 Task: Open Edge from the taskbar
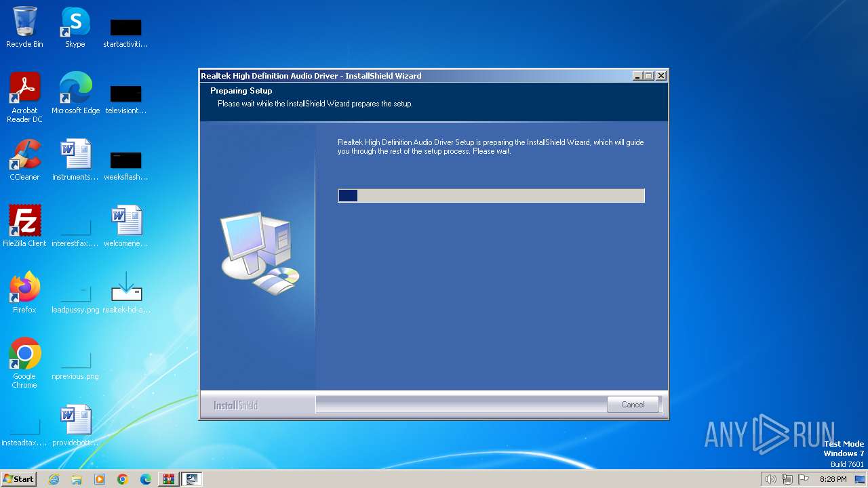pos(146,479)
